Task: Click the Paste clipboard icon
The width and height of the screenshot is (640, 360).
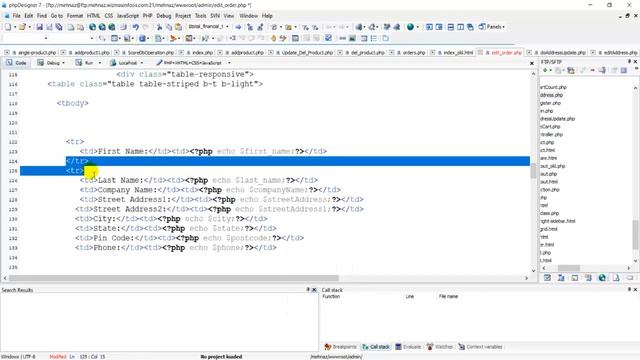Action: 178,27
